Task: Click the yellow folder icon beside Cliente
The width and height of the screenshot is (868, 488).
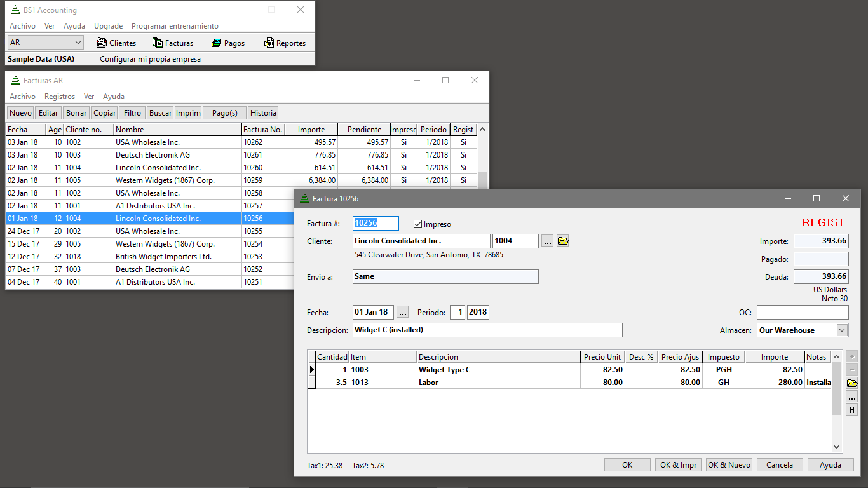Action: click(562, 241)
